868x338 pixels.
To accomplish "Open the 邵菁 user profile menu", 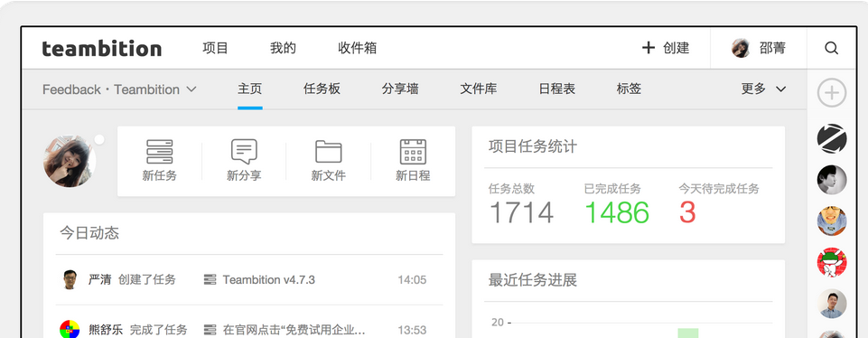I will 759,48.
